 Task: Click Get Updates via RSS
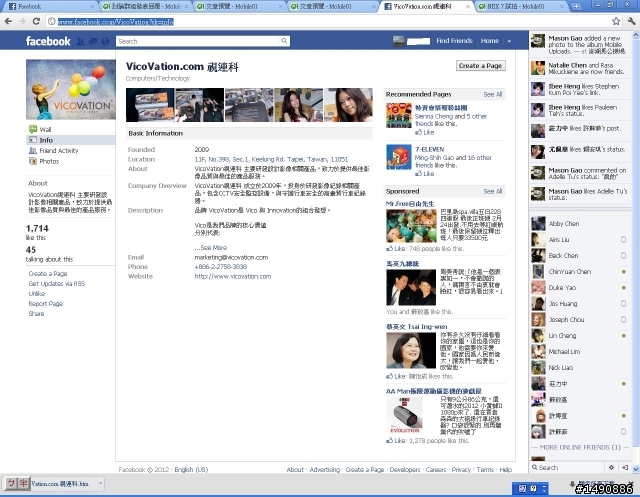(57, 284)
